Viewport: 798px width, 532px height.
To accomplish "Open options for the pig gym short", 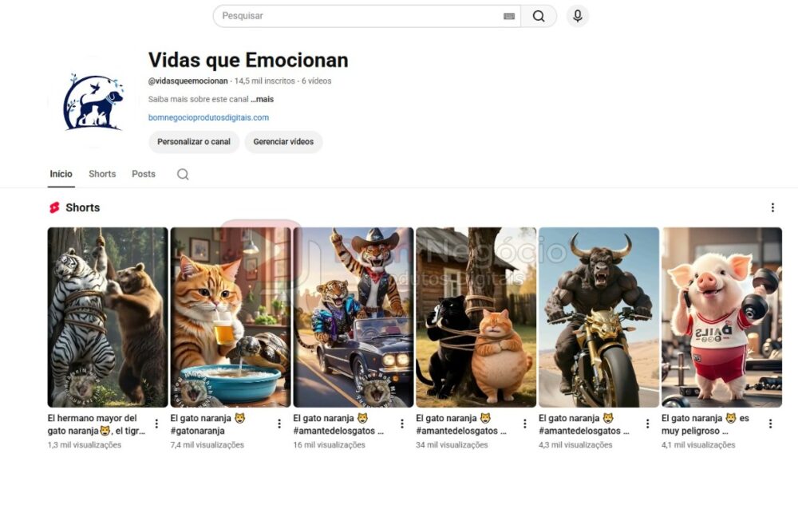I will tap(772, 423).
